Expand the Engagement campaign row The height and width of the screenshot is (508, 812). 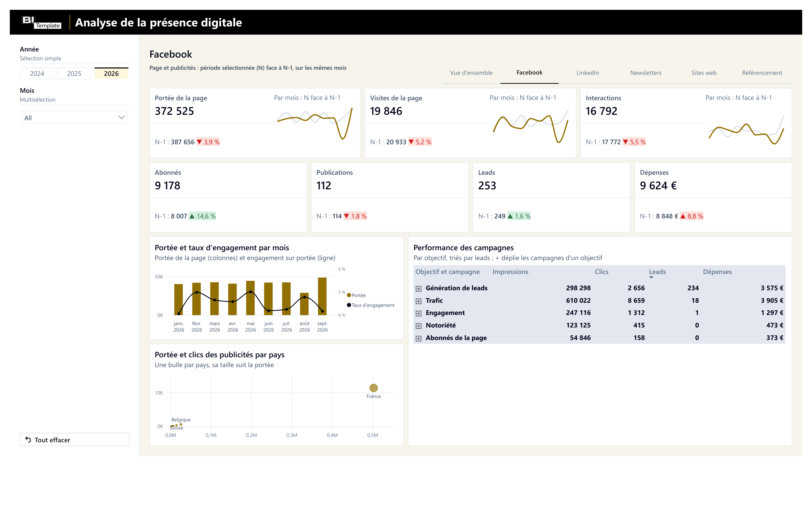point(419,313)
